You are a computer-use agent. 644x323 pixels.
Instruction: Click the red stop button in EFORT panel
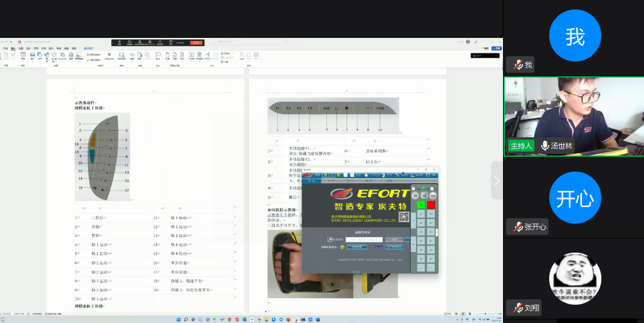coord(431,205)
